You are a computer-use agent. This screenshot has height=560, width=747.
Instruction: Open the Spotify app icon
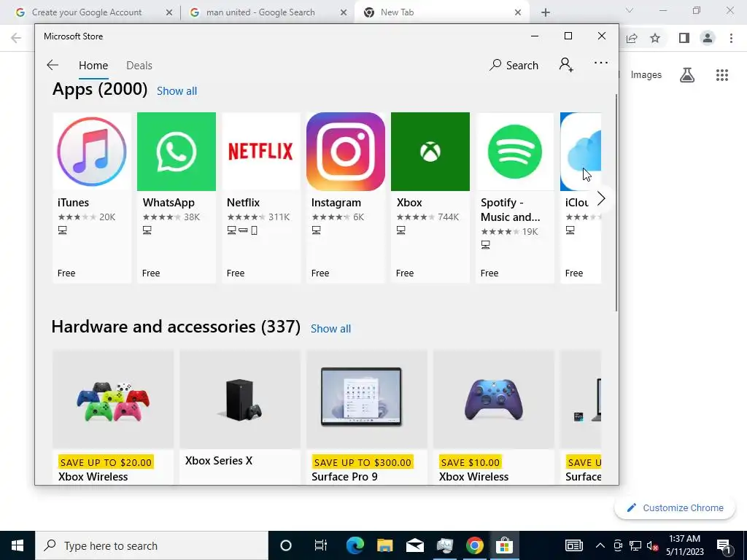(x=514, y=152)
